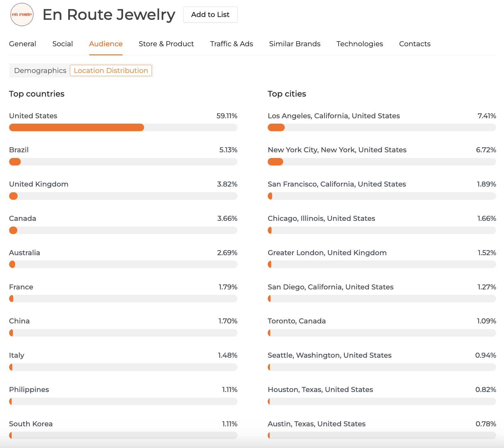Switch to the Technologies tab
Screen dimensions: 504x448
pos(360,44)
